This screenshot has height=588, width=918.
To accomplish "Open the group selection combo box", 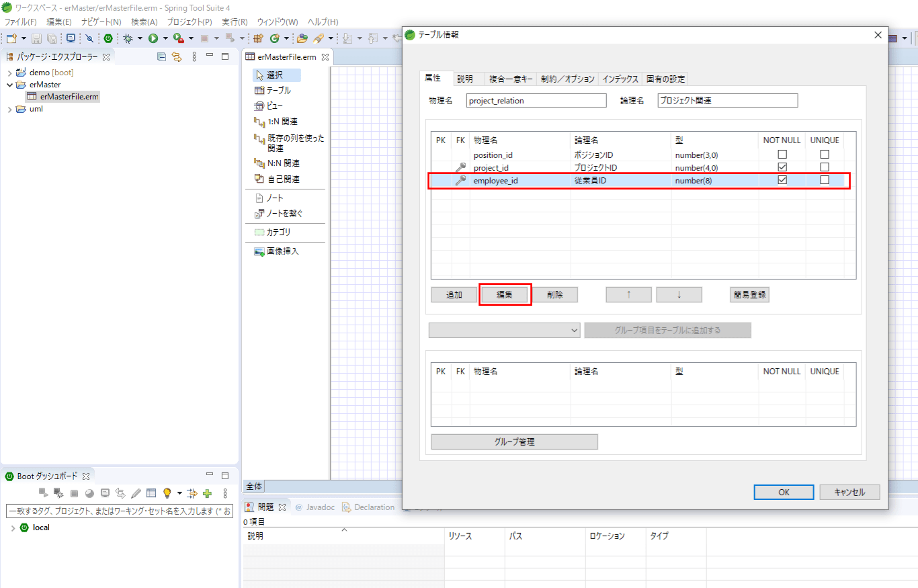I will [504, 331].
